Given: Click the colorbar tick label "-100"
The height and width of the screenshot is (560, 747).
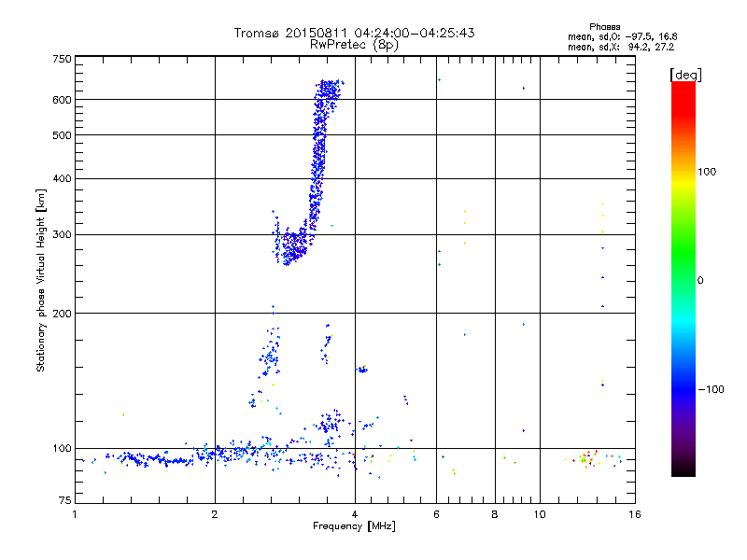Looking at the screenshot, I should click(711, 389).
